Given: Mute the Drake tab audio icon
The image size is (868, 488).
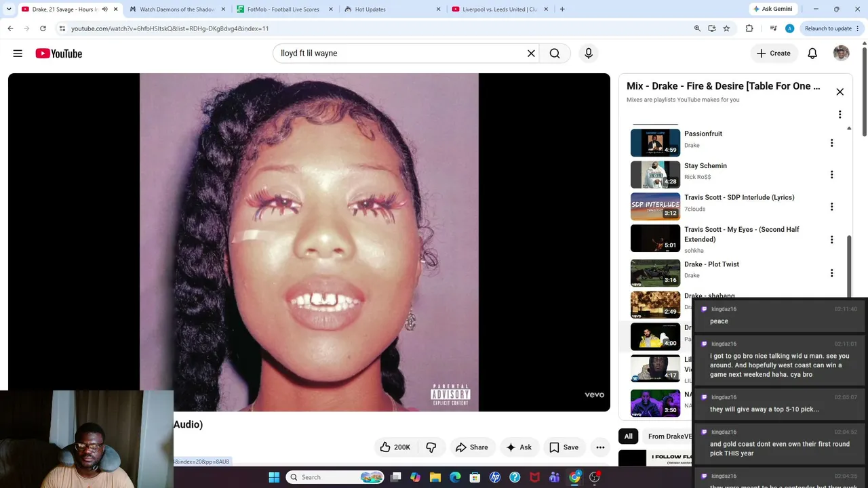Looking at the screenshot, I should pyautogui.click(x=104, y=9).
